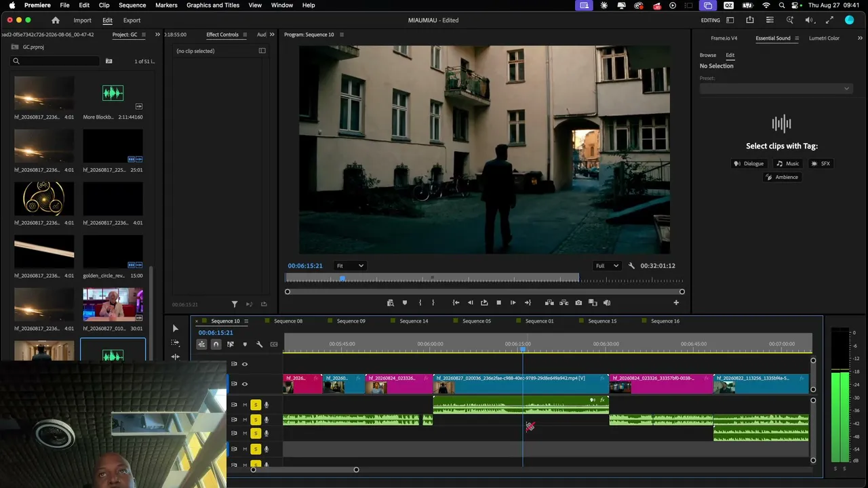
Task: Open the Workspaces layout icon
Action: click(x=730, y=20)
